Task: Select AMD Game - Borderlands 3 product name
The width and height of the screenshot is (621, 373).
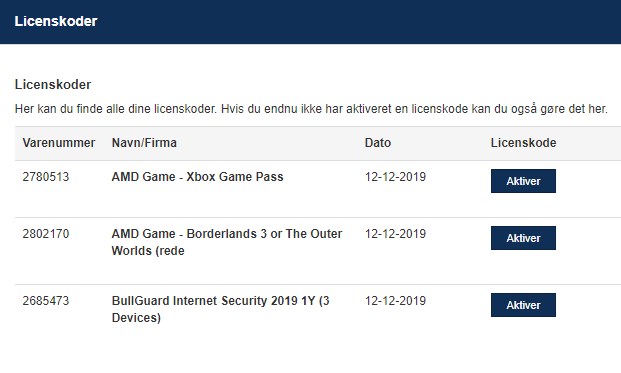Action: [x=227, y=242]
